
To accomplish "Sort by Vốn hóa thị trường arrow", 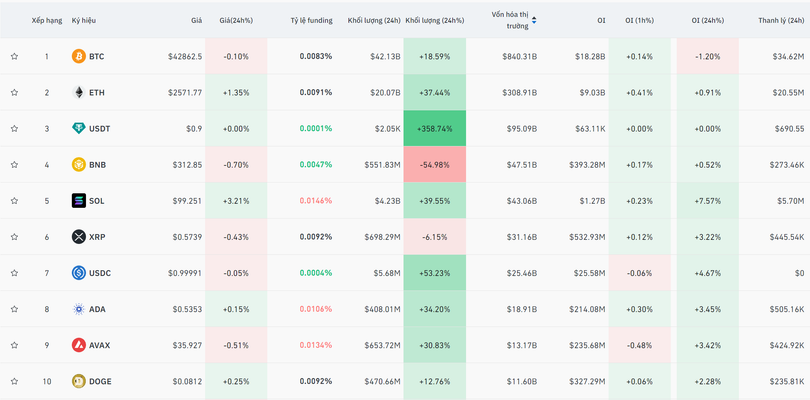I will tap(534, 20).
